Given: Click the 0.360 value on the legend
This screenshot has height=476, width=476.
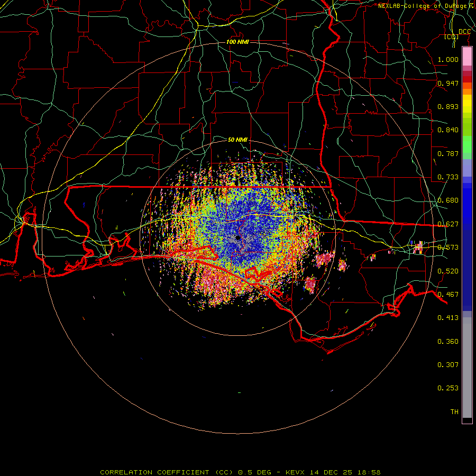Looking at the screenshot, I should coord(448,342).
